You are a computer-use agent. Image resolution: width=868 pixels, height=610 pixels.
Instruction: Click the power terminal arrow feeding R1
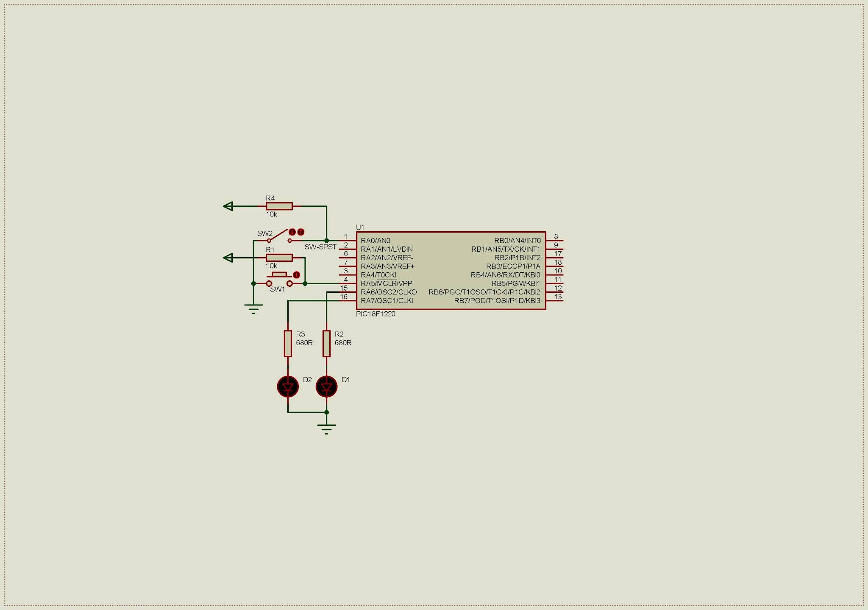click(x=228, y=258)
